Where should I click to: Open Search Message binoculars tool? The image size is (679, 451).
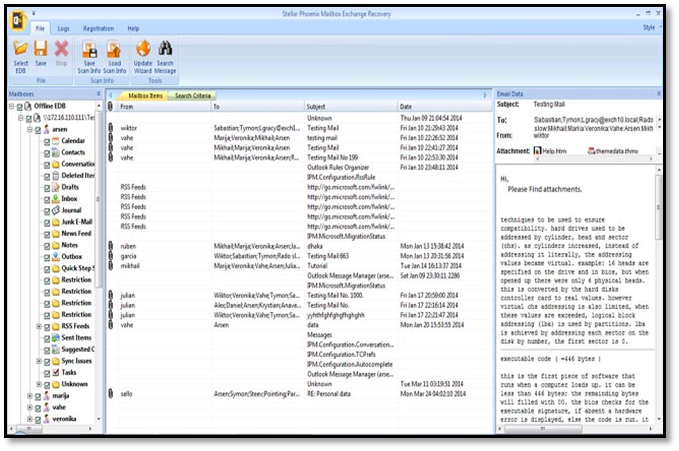click(165, 57)
